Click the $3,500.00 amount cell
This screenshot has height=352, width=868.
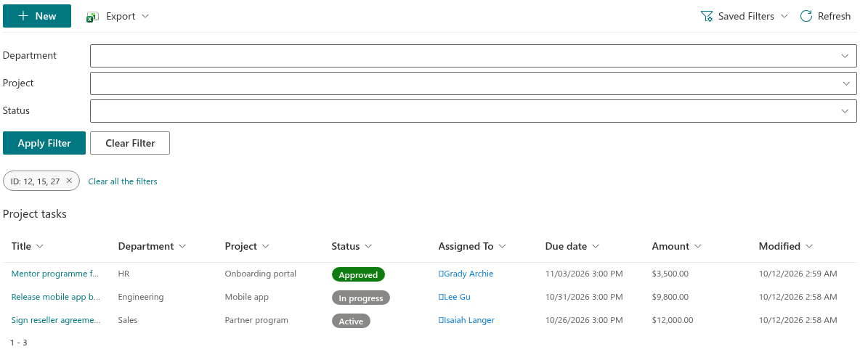670,274
